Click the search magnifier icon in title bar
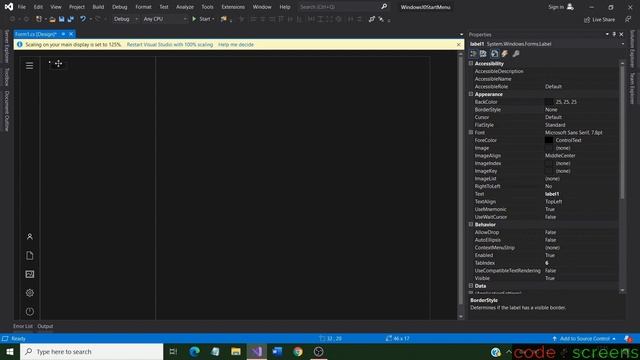640x360 pixels. (x=384, y=7)
